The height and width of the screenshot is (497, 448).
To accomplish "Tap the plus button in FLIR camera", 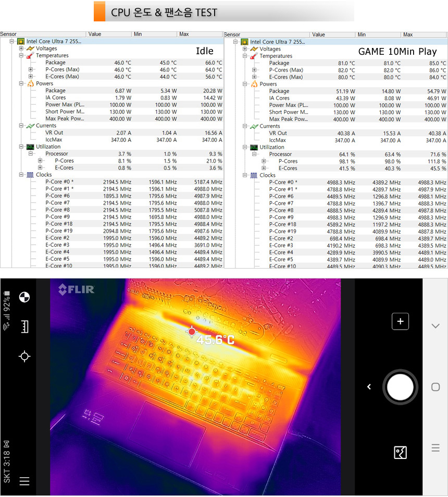I will 400,322.
